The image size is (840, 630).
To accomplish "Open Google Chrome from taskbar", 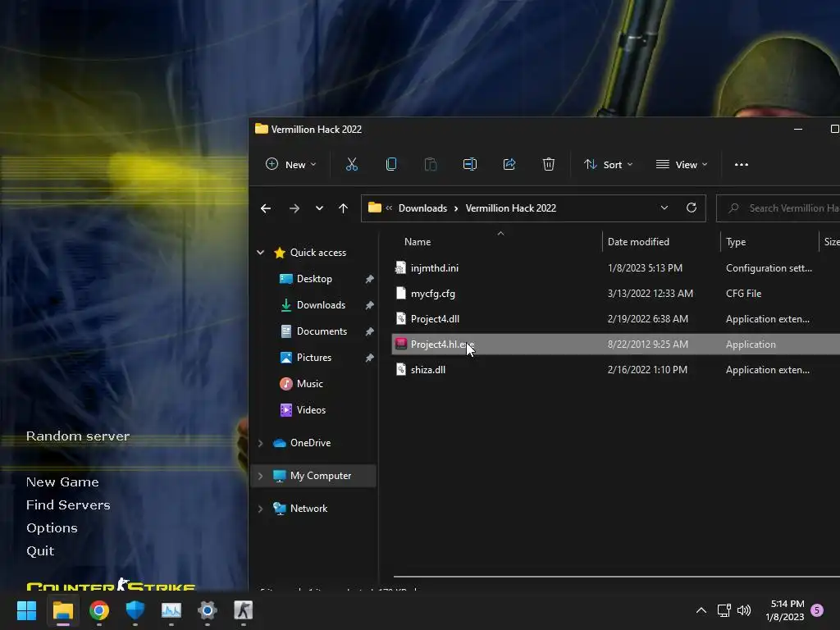I will point(99,610).
